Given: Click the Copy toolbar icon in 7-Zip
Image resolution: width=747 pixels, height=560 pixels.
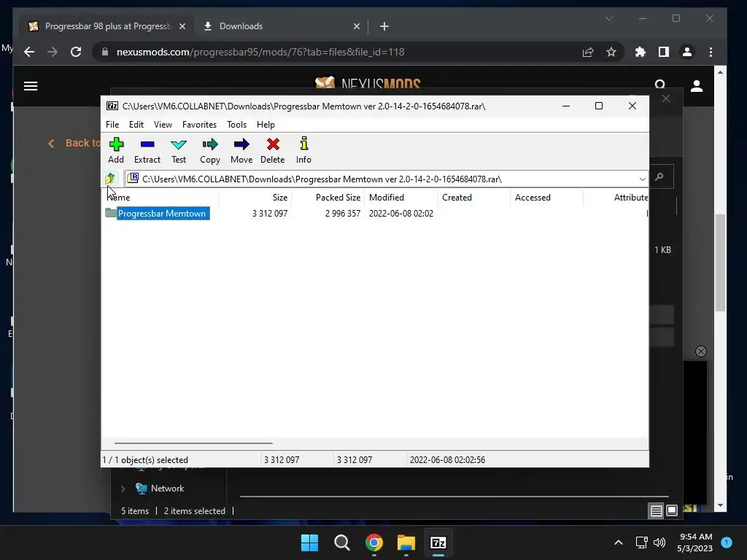Looking at the screenshot, I should [x=210, y=150].
